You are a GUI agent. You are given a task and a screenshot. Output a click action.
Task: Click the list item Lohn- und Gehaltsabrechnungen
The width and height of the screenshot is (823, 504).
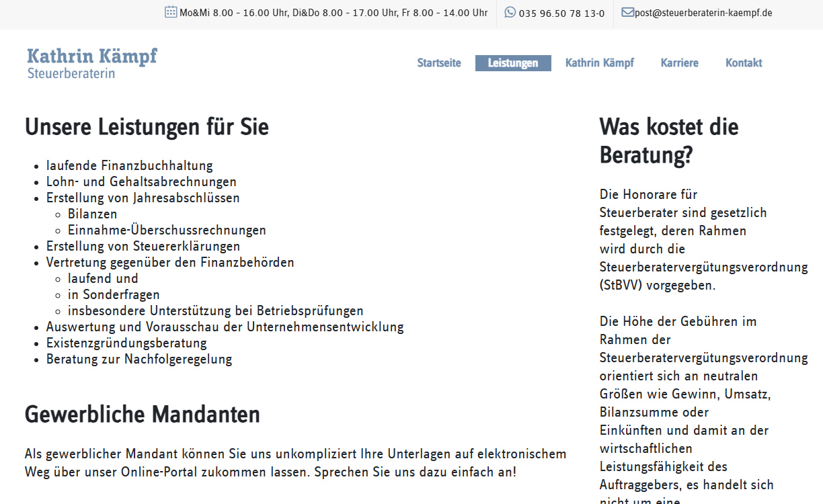tap(141, 181)
